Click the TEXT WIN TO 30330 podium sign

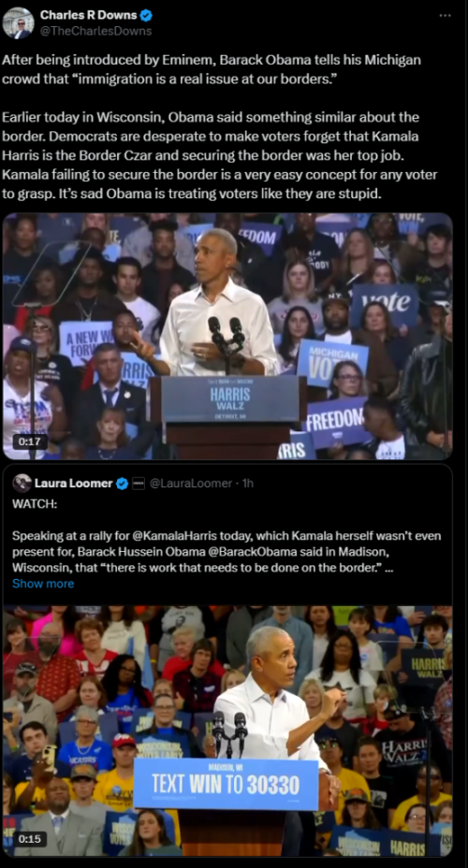click(226, 783)
